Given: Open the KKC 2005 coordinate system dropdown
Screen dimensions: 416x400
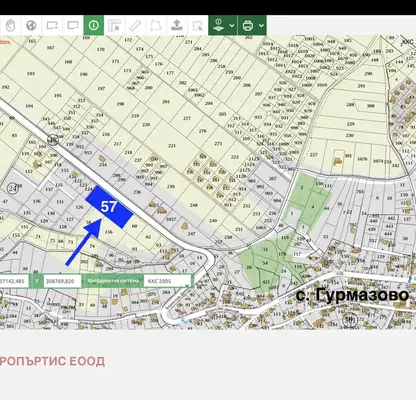Looking at the screenshot, I should click(168, 281).
